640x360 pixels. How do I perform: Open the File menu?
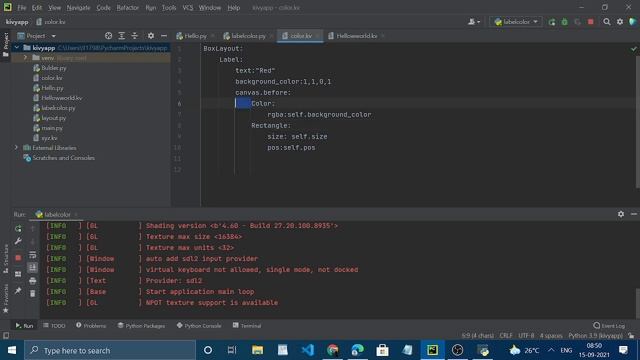(x=22, y=8)
